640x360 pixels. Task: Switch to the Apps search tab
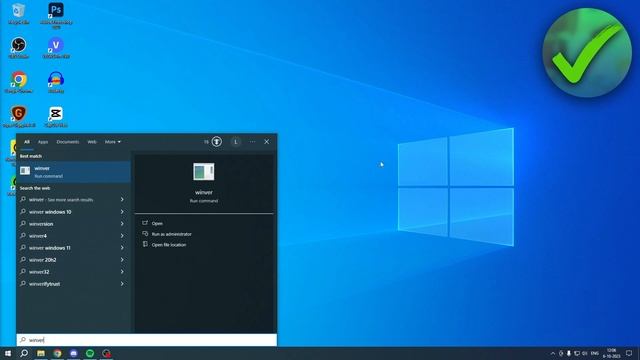(x=43, y=142)
